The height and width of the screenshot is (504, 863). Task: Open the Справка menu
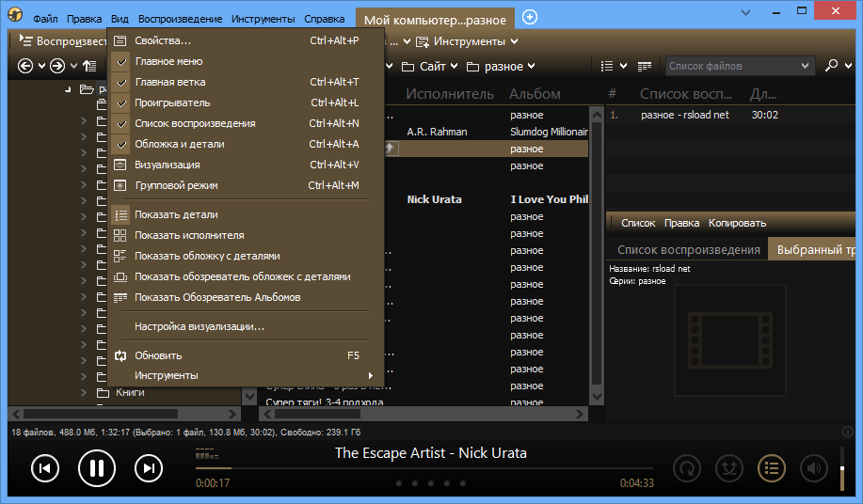[324, 19]
